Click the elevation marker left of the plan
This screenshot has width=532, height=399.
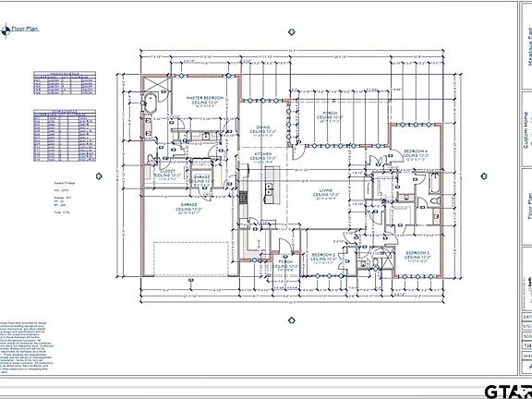(99, 176)
